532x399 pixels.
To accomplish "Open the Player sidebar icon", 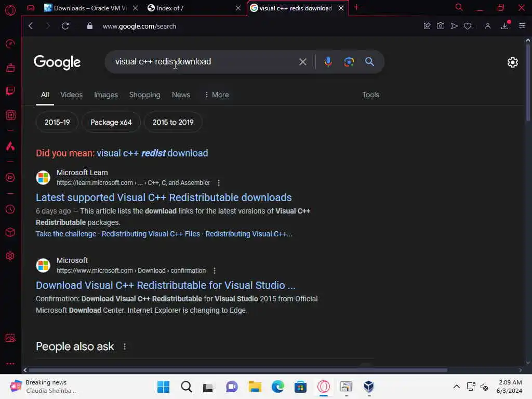I will [x=10, y=178].
